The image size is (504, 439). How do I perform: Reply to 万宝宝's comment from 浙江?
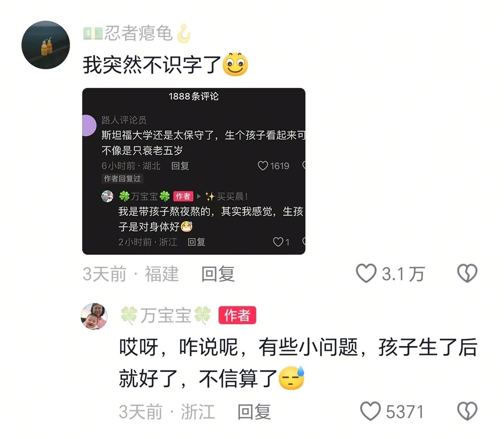pyautogui.click(x=254, y=412)
